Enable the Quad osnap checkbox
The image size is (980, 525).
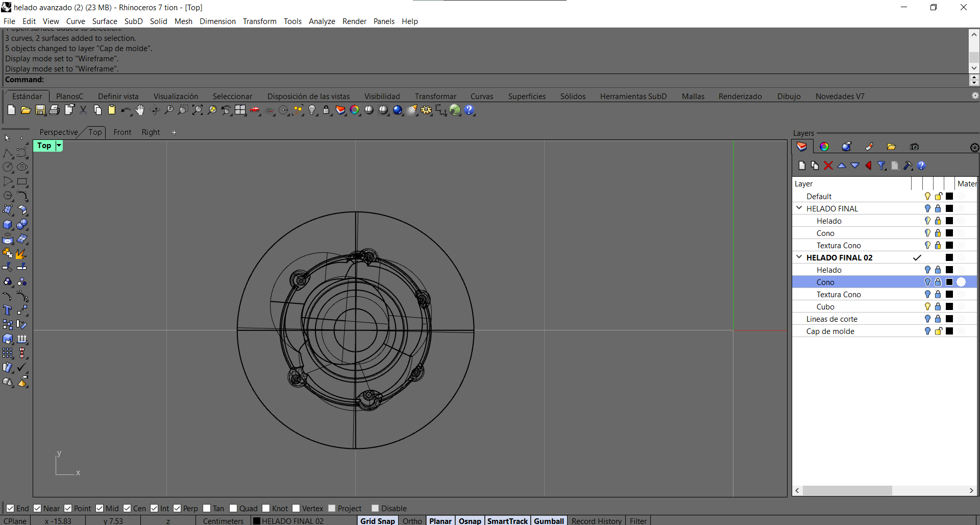tap(233, 508)
